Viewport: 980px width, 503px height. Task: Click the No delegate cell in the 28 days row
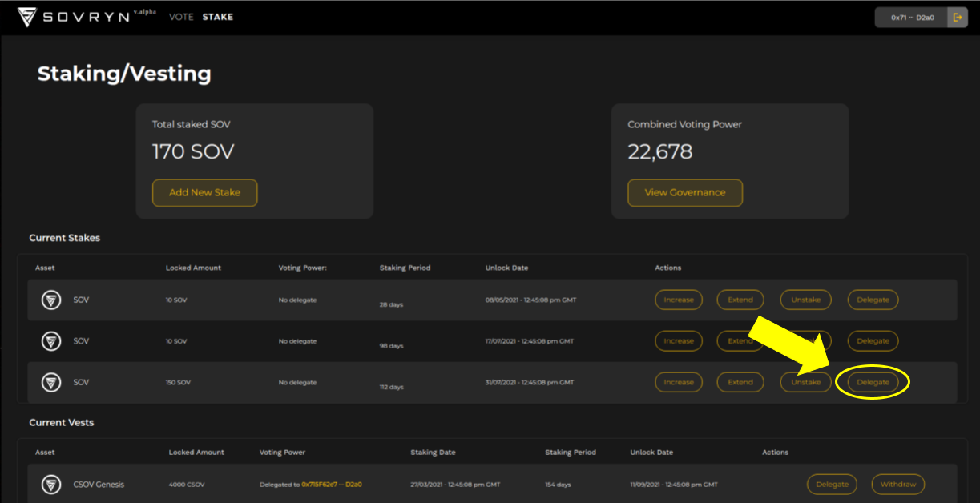297,300
